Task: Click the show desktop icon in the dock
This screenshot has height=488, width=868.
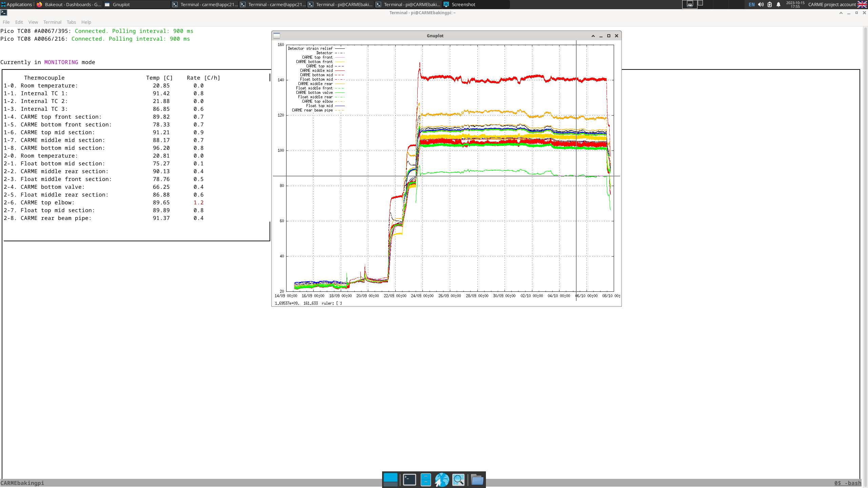Action: [x=390, y=480]
